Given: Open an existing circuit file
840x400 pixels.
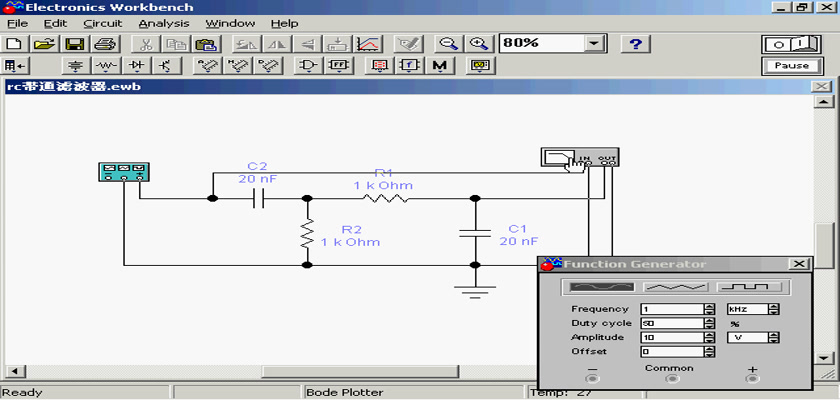Looking at the screenshot, I should point(45,44).
